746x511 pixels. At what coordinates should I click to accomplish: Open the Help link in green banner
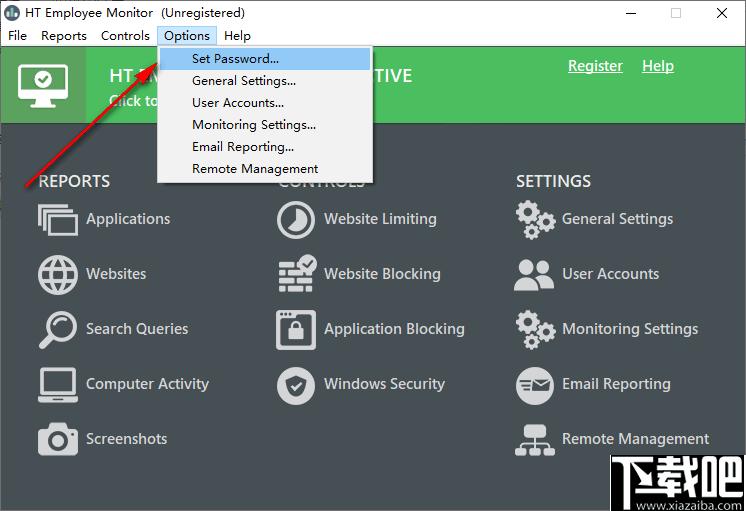tap(657, 66)
